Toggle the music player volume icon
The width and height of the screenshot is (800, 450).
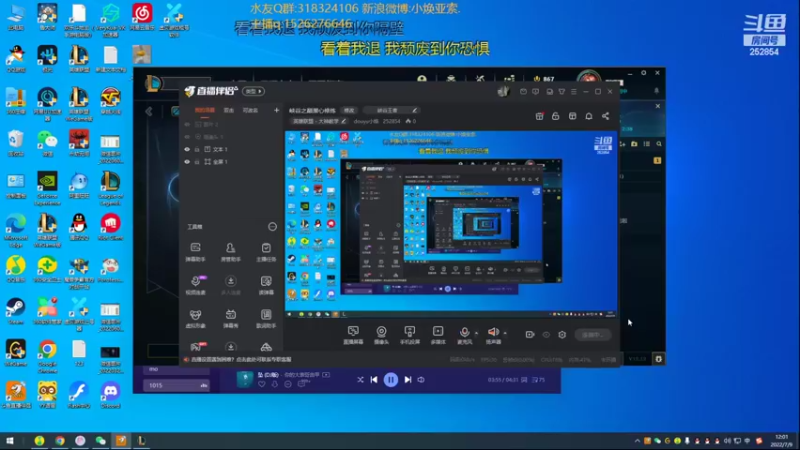(x=421, y=380)
